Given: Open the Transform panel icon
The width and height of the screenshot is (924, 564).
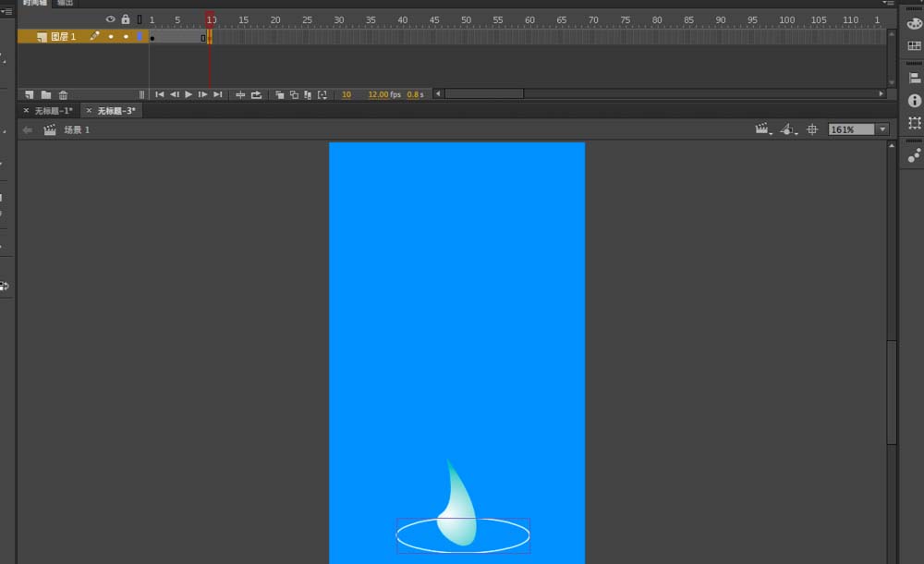Looking at the screenshot, I should pos(915,123).
